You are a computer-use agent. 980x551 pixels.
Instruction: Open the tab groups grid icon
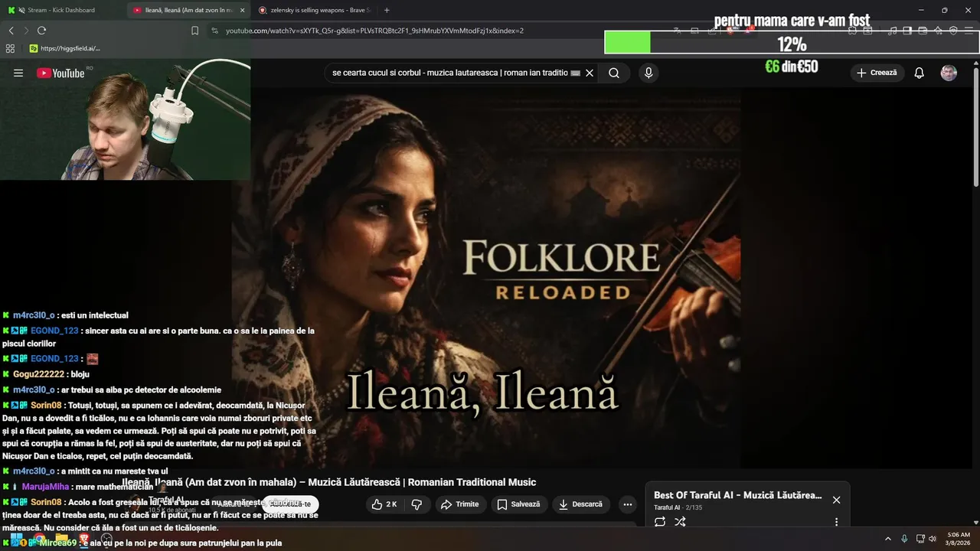[x=10, y=48]
